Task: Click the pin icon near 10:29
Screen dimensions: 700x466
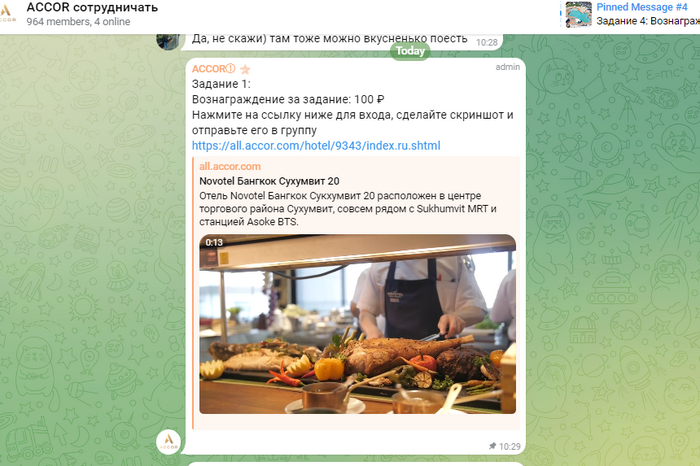Action: click(492, 446)
